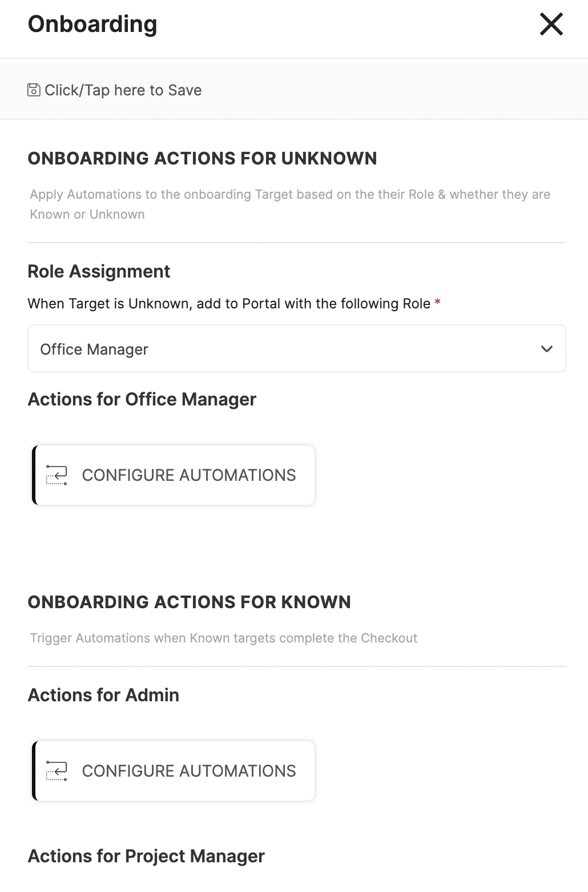Viewport: 588px width, 892px height.
Task: Click automation flow icon under Office Manager
Action: (57, 475)
